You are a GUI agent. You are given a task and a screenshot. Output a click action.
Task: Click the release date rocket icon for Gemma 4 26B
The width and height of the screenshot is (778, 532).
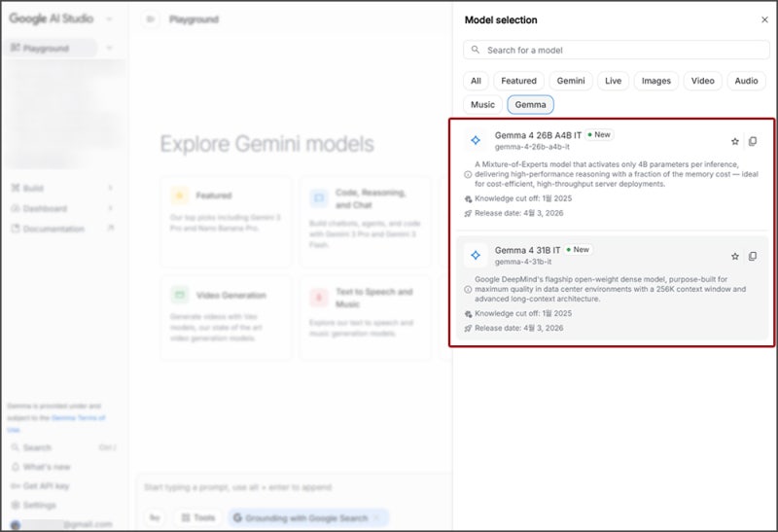[x=468, y=213]
